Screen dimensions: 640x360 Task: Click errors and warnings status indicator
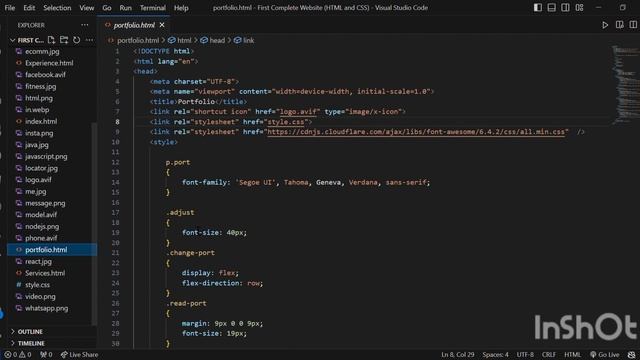tap(18, 355)
